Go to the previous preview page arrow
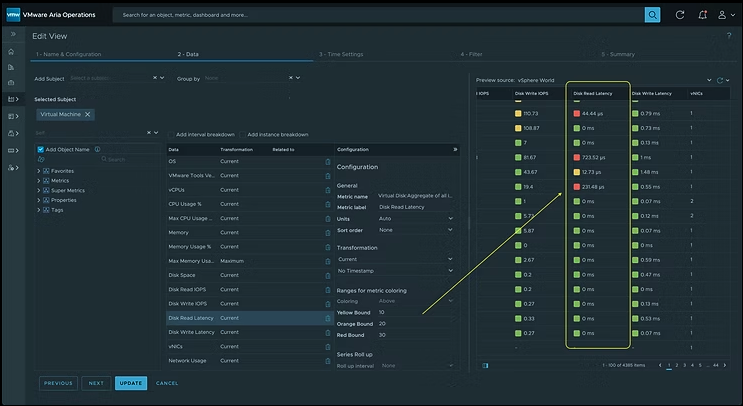743x406 pixels. coord(660,365)
